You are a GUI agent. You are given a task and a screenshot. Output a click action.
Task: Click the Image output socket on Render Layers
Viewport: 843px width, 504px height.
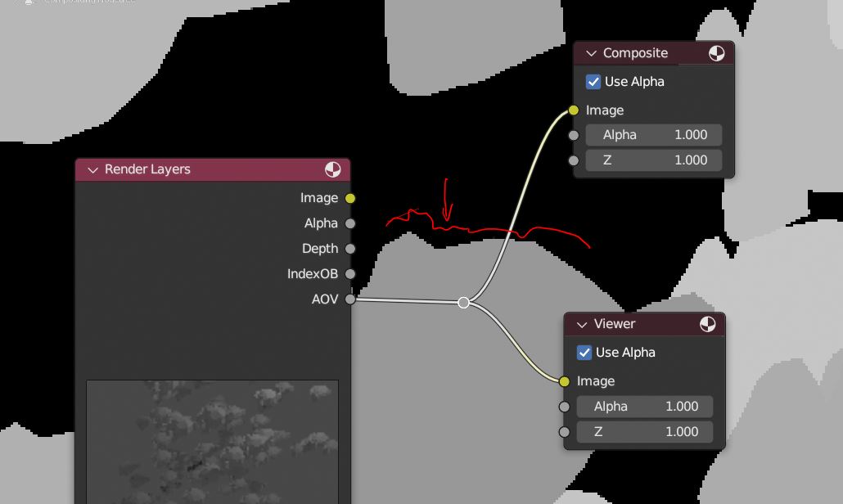350,198
